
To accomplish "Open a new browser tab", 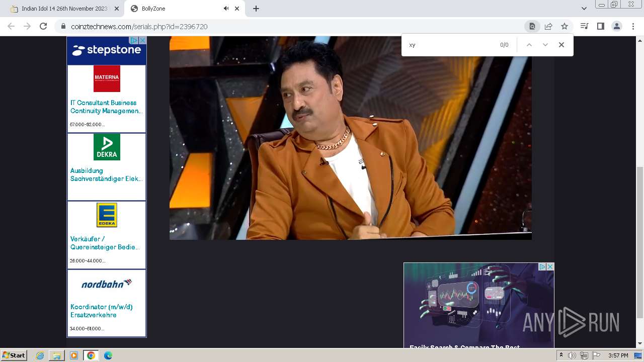I will [x=256, y=9].
